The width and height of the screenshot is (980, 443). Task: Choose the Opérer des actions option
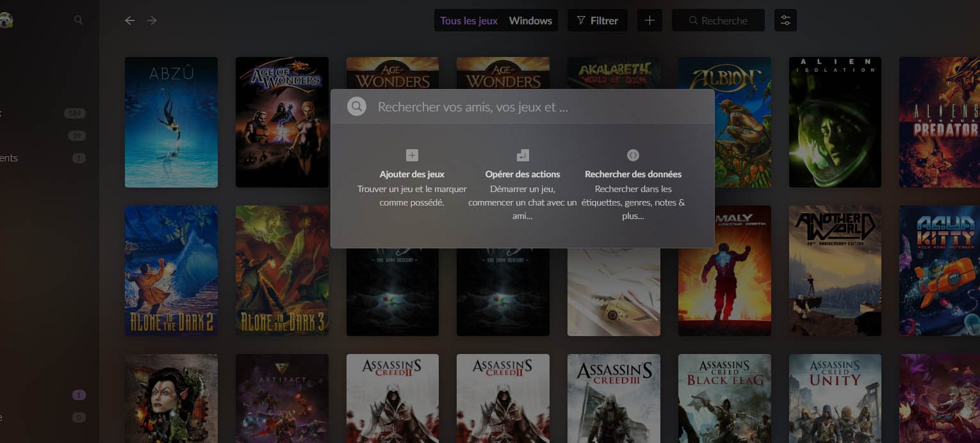click(x=523, y=186)
